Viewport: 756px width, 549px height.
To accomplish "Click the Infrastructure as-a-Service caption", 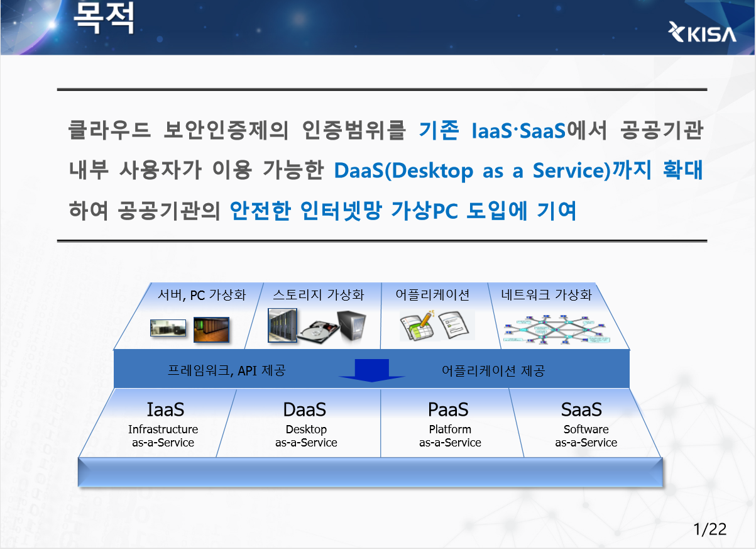I will pos(163,436).
